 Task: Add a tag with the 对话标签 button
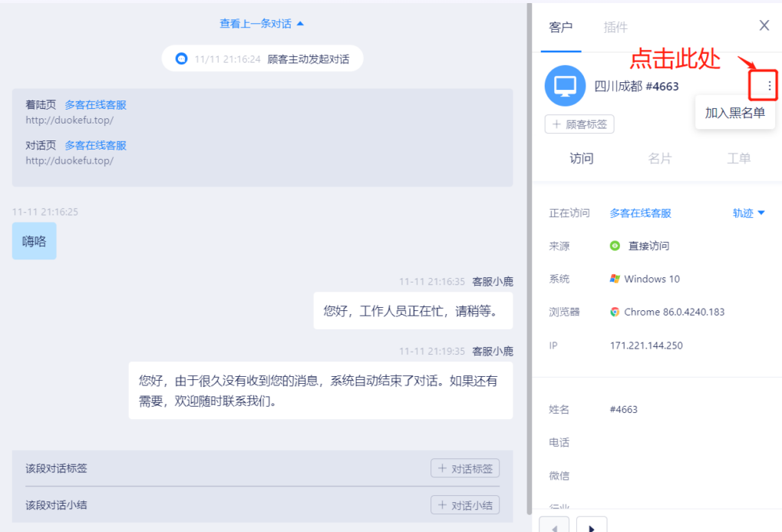464,468
